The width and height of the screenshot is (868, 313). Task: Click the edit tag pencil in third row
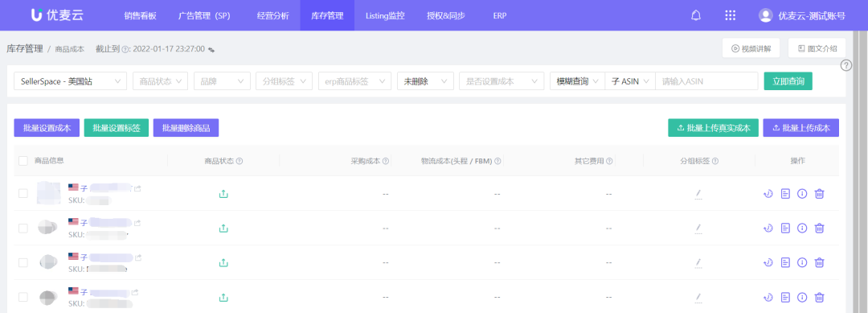[x=698, y=262]
